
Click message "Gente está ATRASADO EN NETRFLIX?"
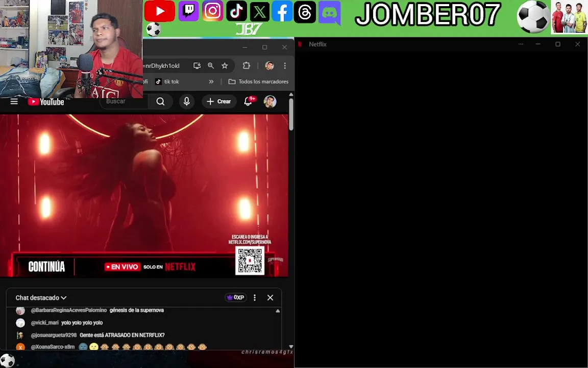(x=122, y=335)
